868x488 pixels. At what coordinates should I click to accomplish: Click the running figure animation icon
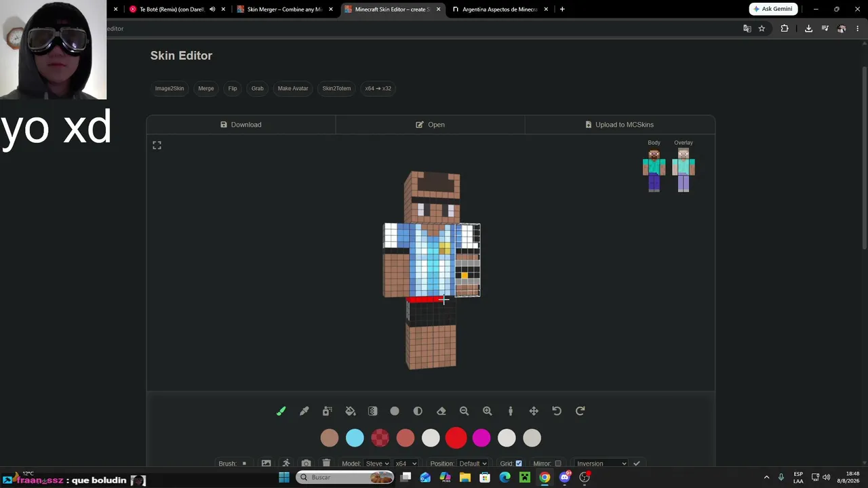click(286, 464)
